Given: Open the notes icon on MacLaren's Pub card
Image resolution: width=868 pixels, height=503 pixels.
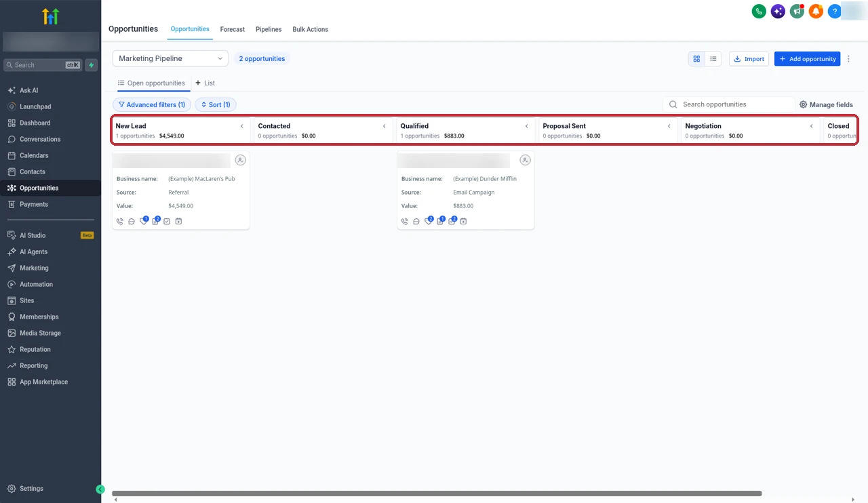Looking at the screenshot, I should (156, 220).
